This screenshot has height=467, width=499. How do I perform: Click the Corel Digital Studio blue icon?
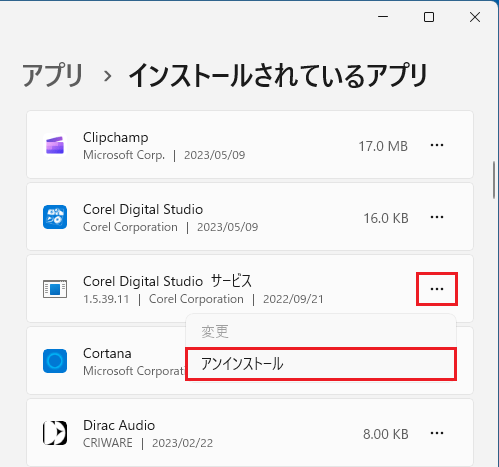55,217
